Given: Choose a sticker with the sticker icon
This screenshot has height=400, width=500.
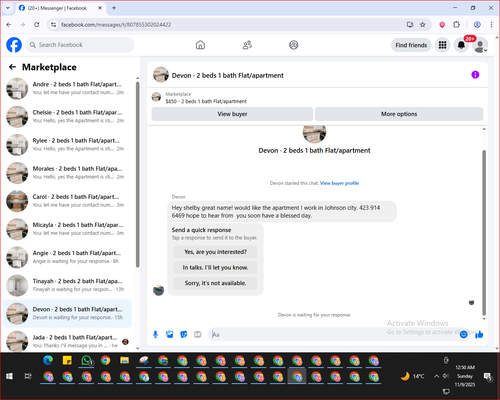Looking at the screenshot, I should tap(184, 334).
